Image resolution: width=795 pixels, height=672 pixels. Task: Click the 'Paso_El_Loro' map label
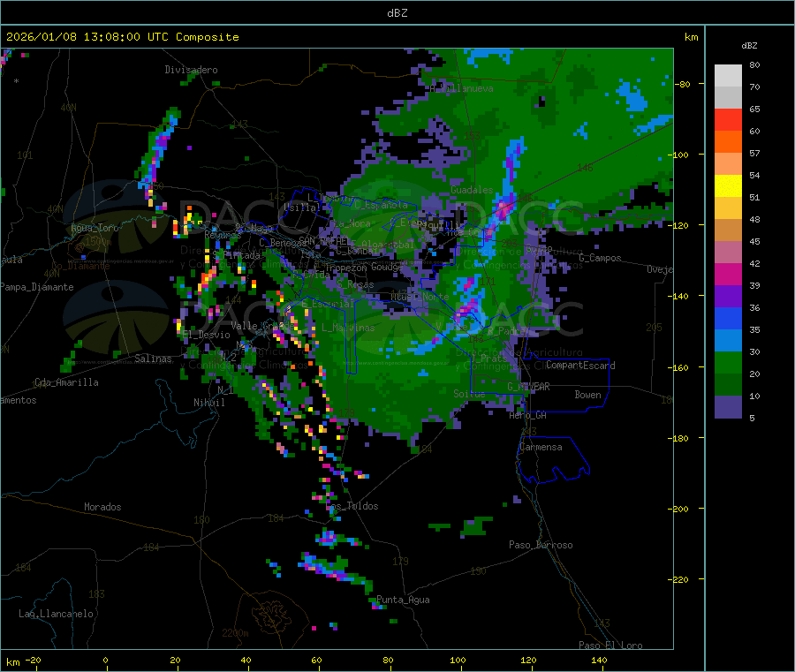pos(610,646)
